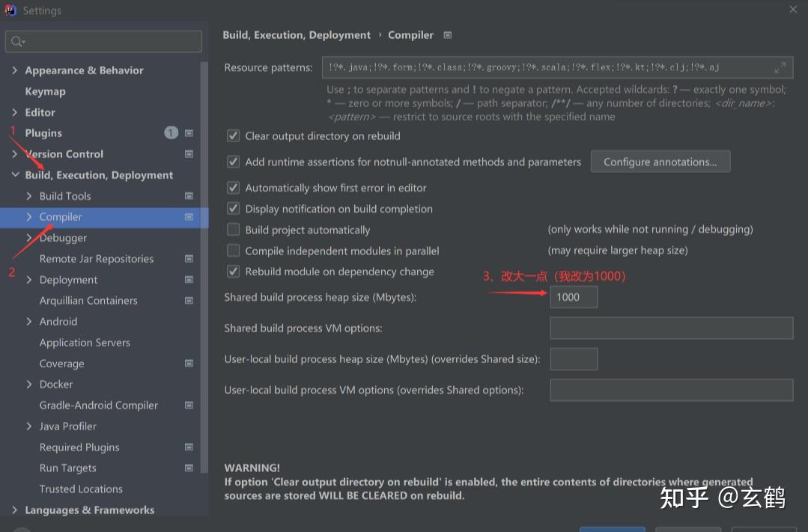Open the Keymap settings page
Image resolution: width=808 pixels, height=532 pixels.
point(45,91)
